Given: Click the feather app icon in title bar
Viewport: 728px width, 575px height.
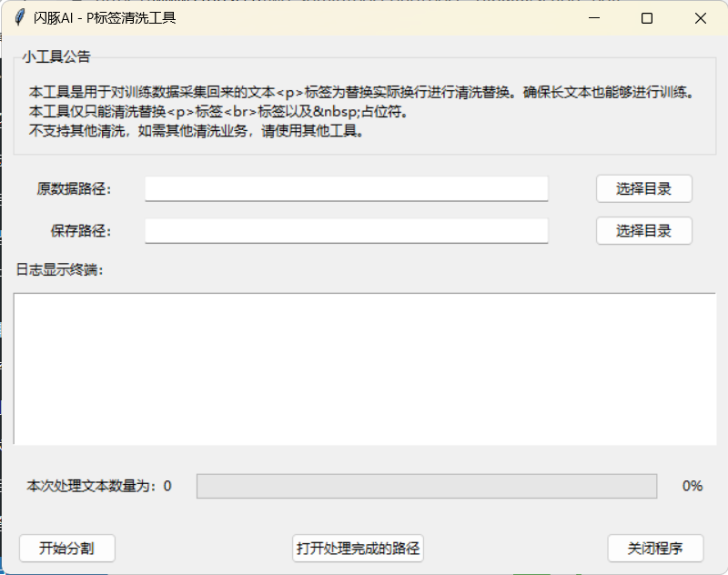Looking at the screenshot, I should point(19,17).
